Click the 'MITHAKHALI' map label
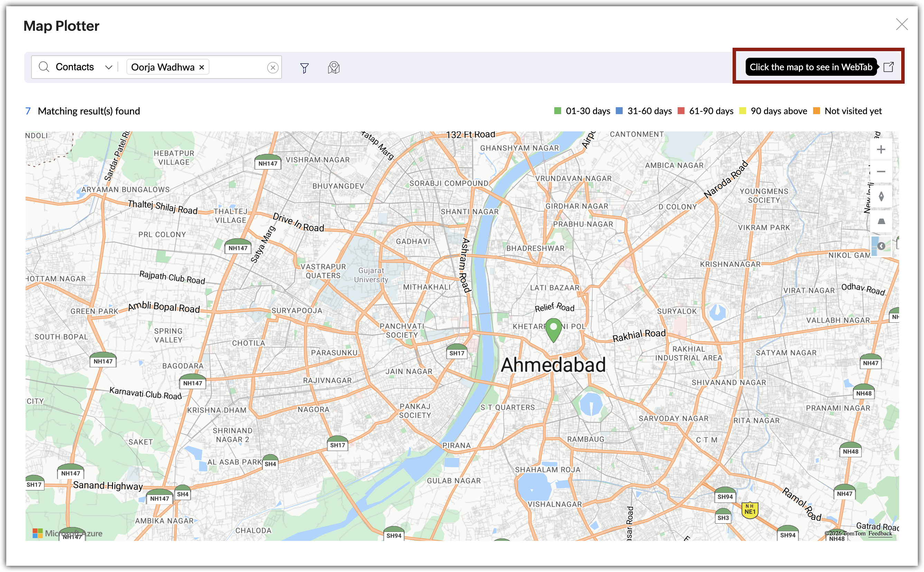 pyautogui.click(x=427, y=287)
